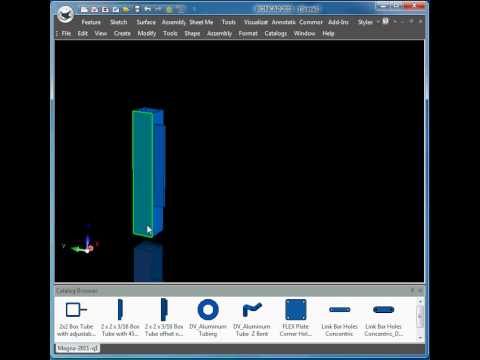Click the yellow folder quick access icon
This screenshot has height=360, width=480.
[x=126, y=10]
